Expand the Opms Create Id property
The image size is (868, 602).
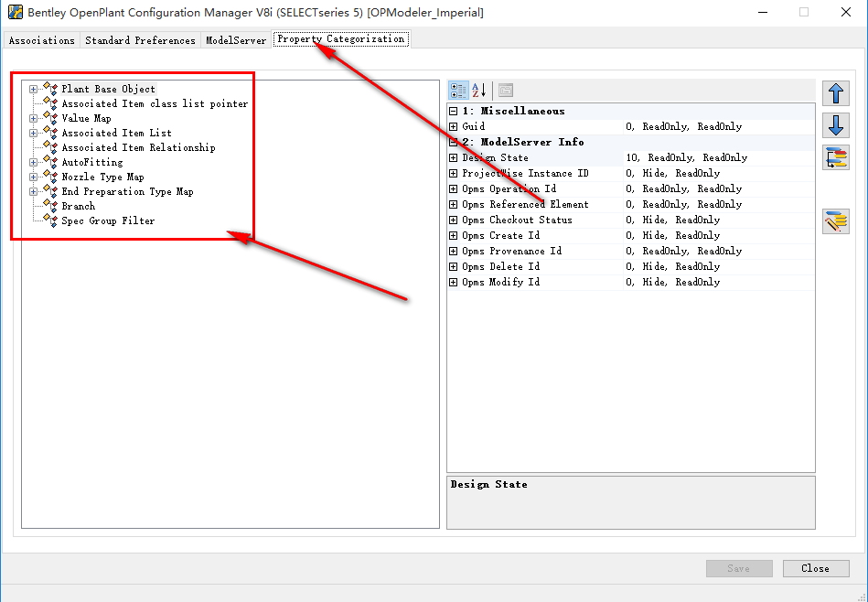454,235
